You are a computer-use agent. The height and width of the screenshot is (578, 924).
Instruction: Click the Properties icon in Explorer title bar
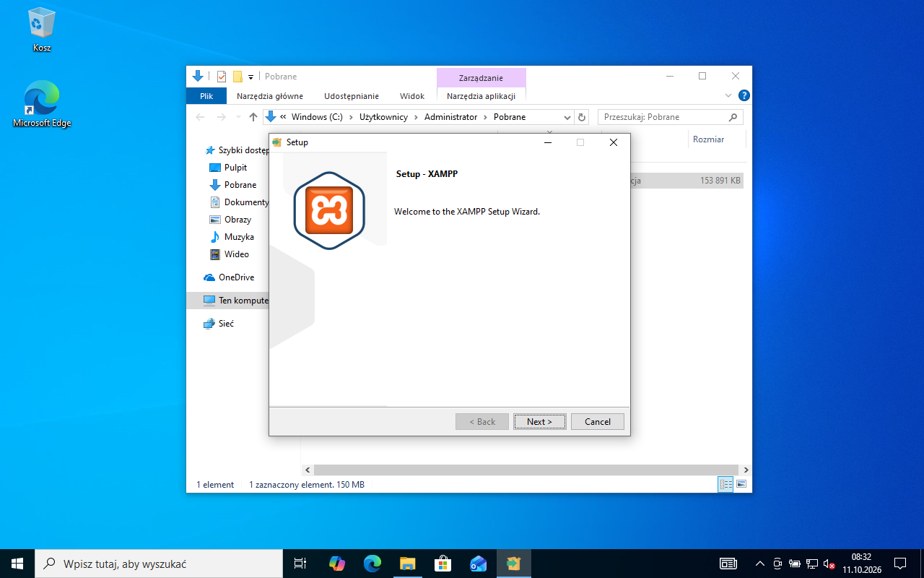[222, 77]
